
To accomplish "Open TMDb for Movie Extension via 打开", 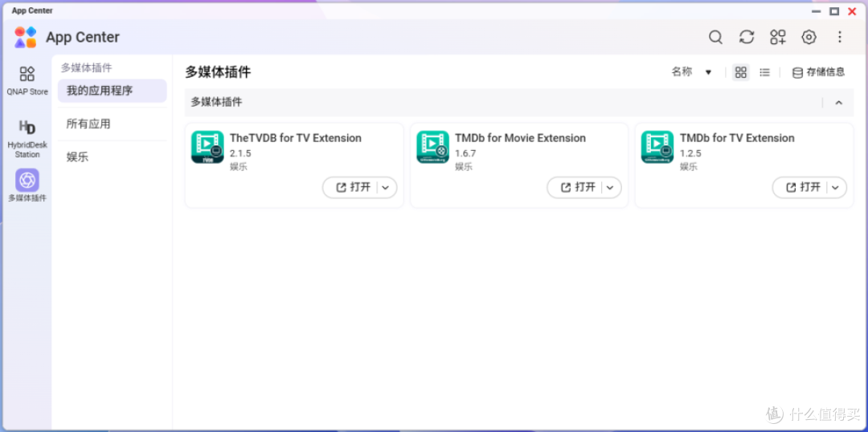I will click(x=577, y=188).
